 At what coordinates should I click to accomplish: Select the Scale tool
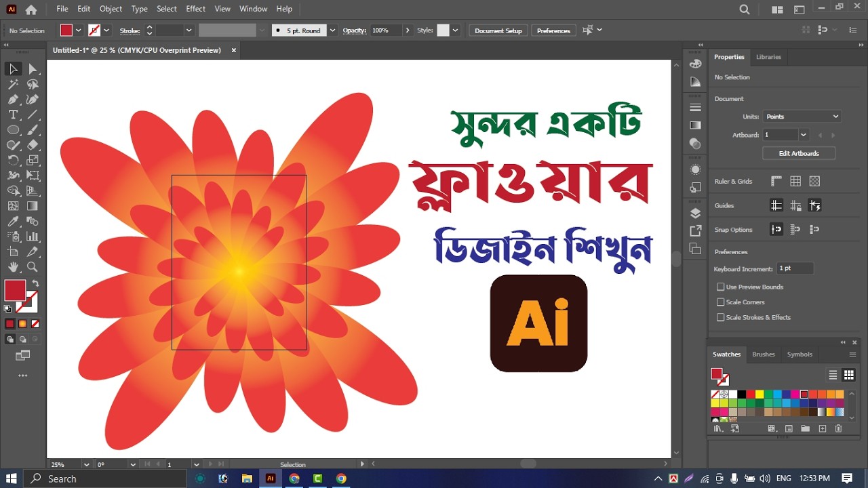(x=33, y=160)
